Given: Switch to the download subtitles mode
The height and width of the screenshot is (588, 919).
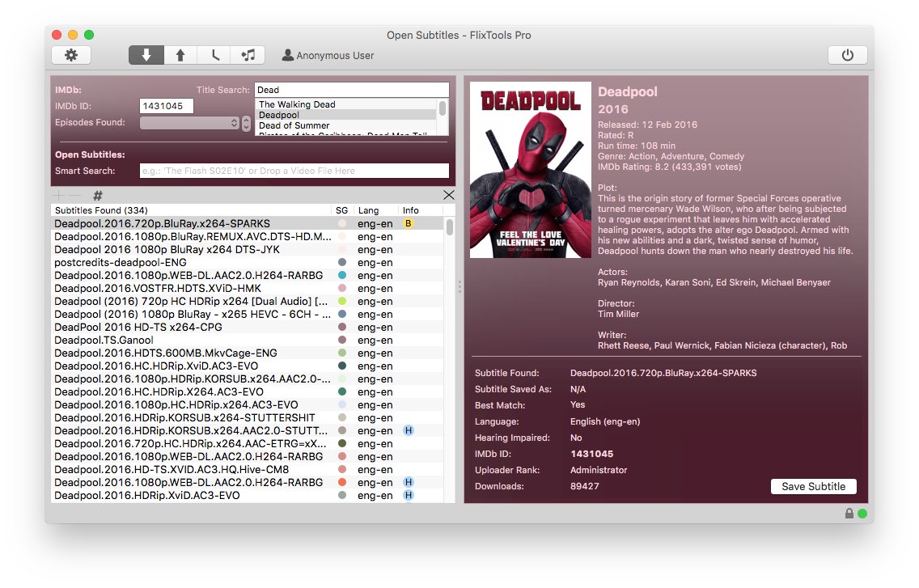Looking at the screenshot, I should tap(146, 55).
